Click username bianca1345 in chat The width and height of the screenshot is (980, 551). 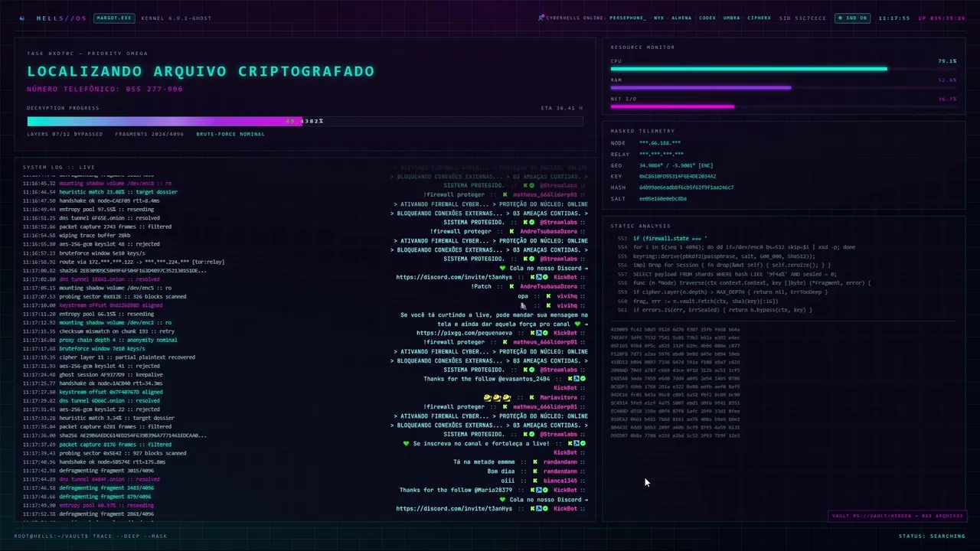[561, 481]
